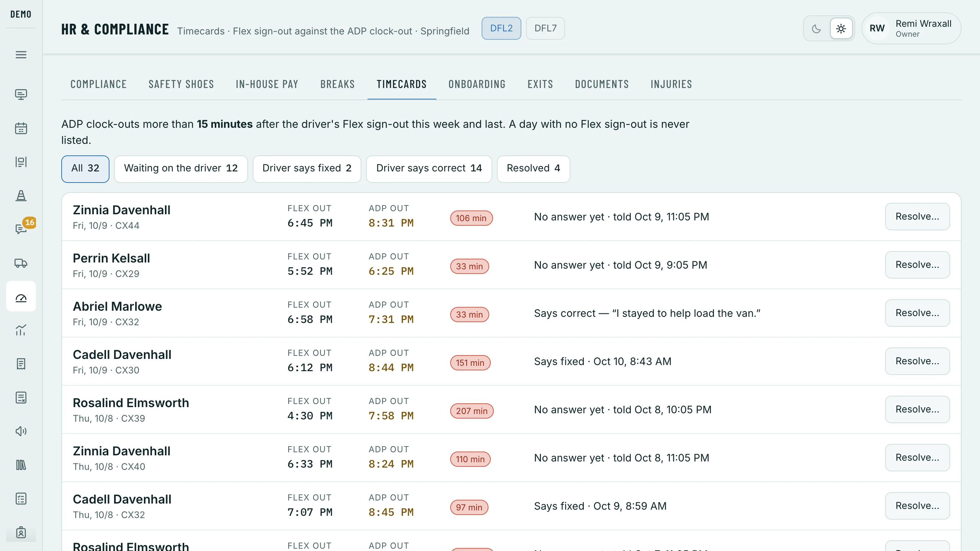Open the receipt document sidebar icon
This screenshot has width=980, height=551.
click(x=21, y=364)
